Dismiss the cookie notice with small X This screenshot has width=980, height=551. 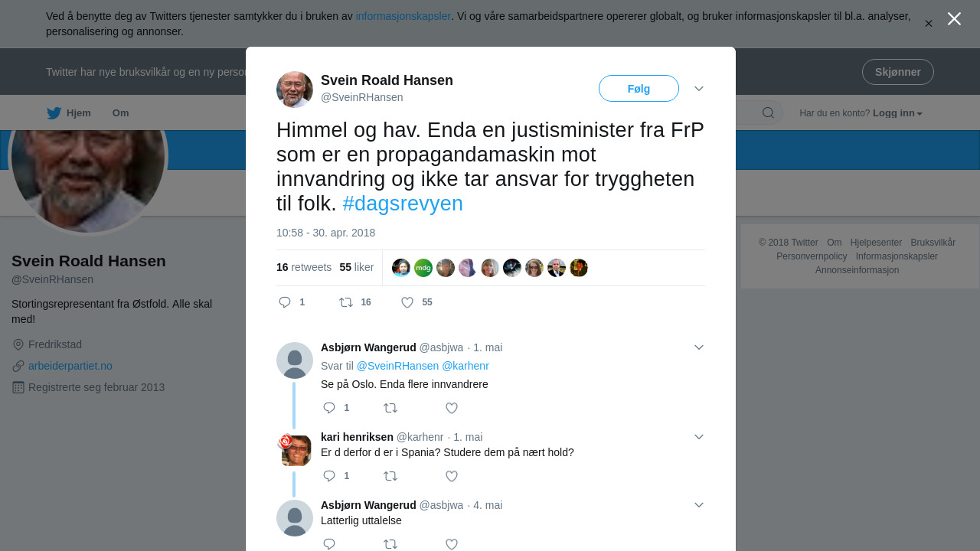[929, 24]
